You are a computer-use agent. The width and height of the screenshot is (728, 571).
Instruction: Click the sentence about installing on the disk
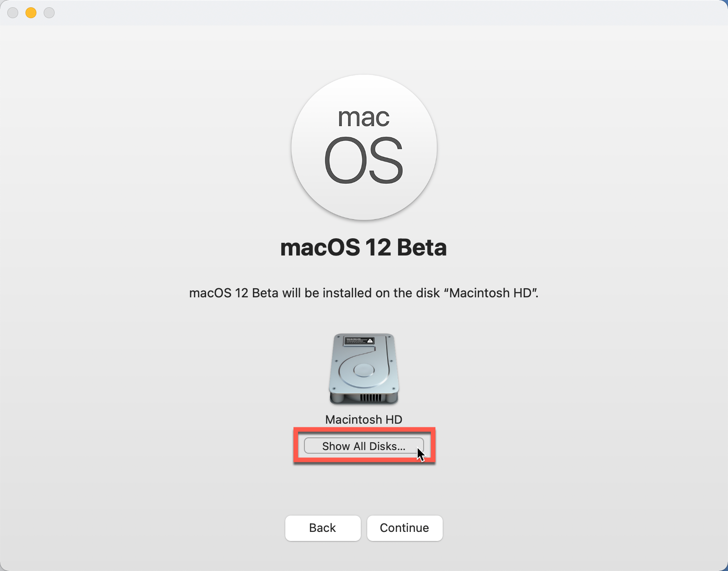[x=364, y=293]
